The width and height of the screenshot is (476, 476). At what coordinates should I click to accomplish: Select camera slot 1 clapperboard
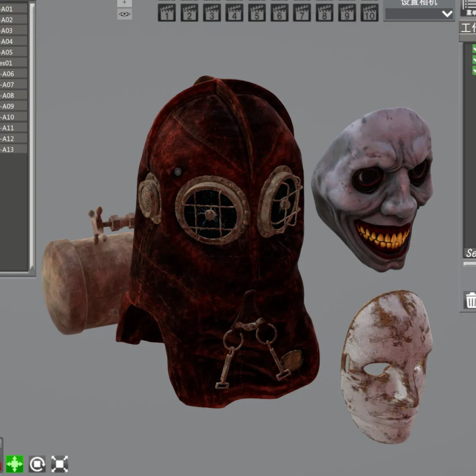pyautogui.click(x=167, y=12)
